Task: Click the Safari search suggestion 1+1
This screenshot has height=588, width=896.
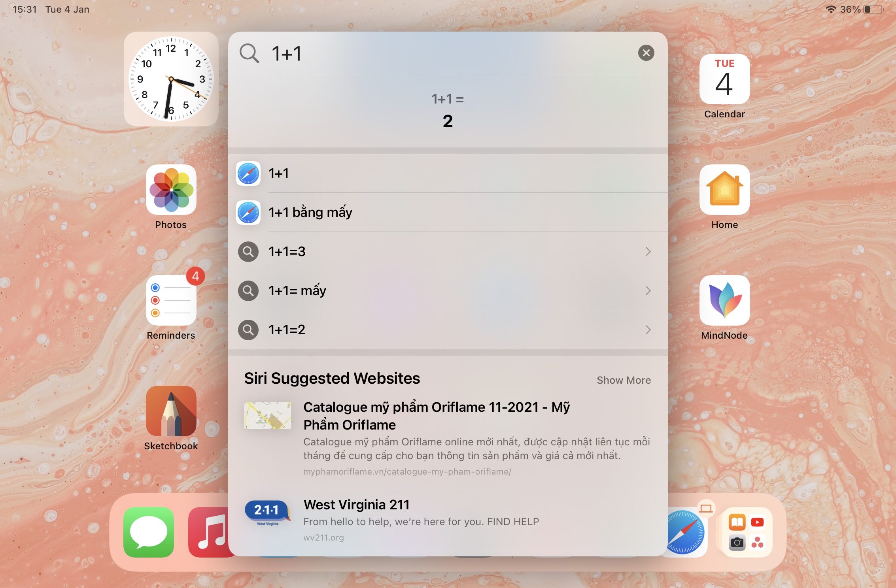Action: 448,173
